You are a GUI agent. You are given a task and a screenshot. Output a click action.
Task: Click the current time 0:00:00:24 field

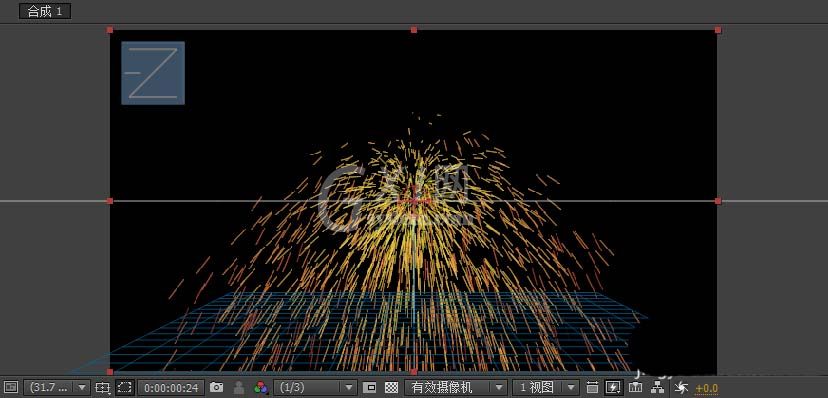pos(172,388)
